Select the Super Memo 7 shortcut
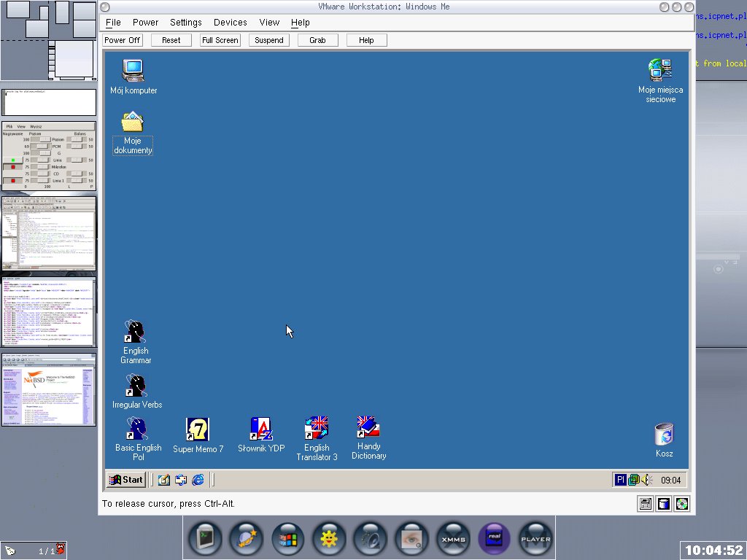The image size is (747, 560). pyautogui.click(x=198, y=436)
